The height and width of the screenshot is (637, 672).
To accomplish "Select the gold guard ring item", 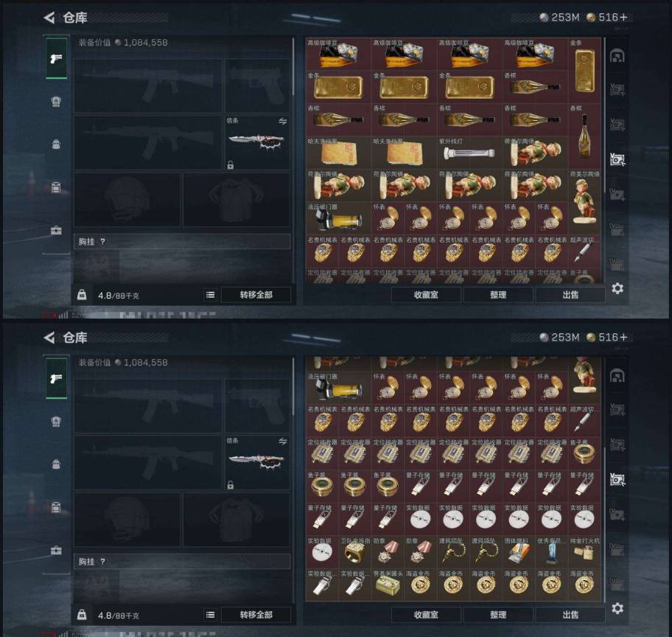I will [355, 552].
